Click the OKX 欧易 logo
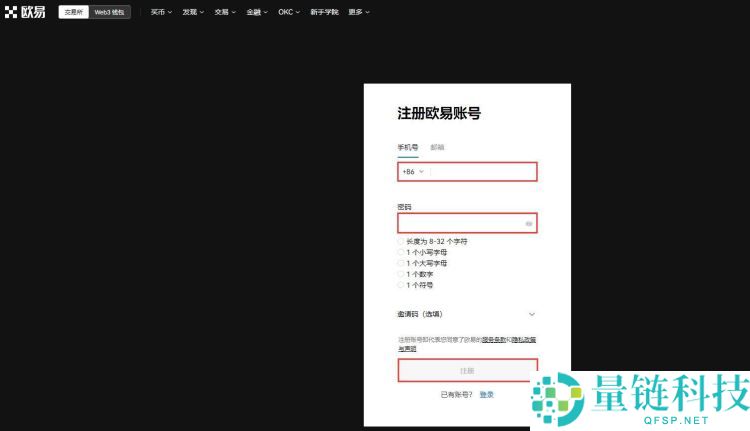 (25, 12)
